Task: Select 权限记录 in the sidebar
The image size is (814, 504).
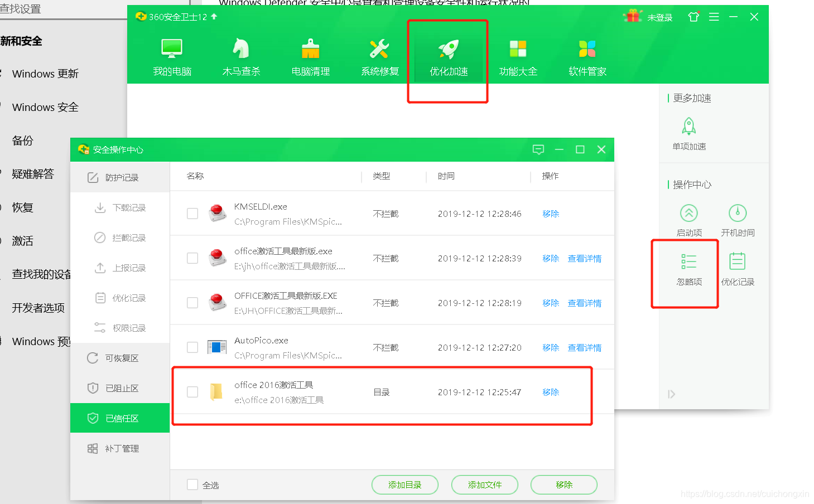Action: tap(120, 328)
